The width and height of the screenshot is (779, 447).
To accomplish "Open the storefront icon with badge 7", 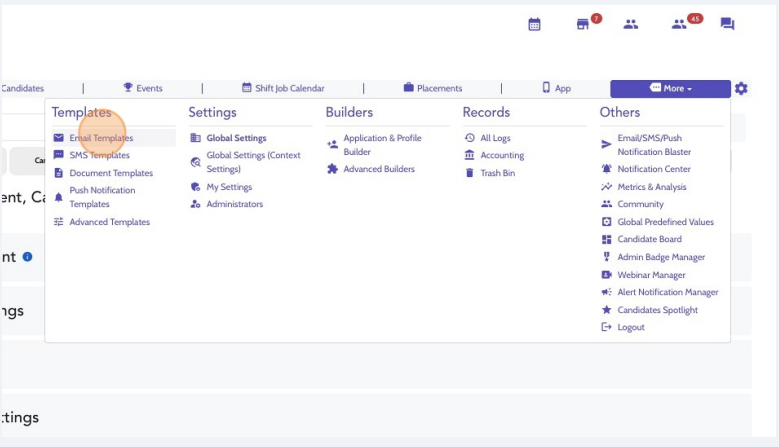I will [x=583, y=24].
